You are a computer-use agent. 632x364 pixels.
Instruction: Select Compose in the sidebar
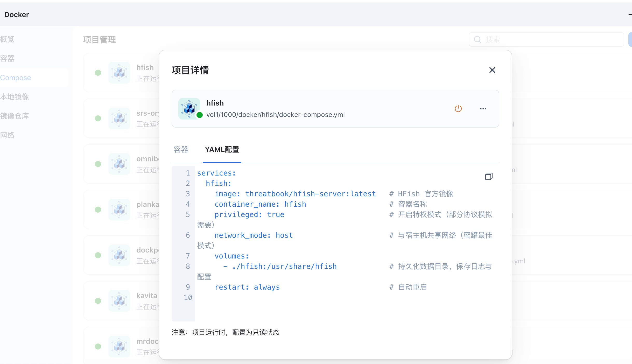point(16,78)
